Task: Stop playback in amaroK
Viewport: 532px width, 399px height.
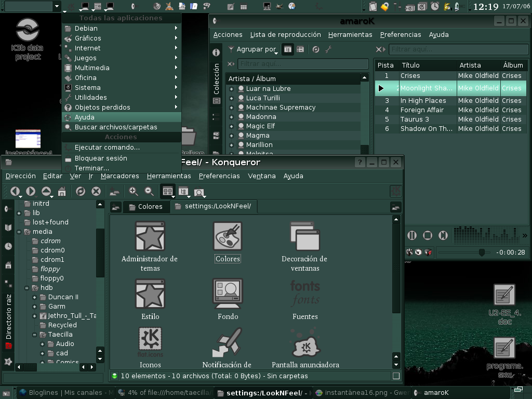Action: pos(428,235)
